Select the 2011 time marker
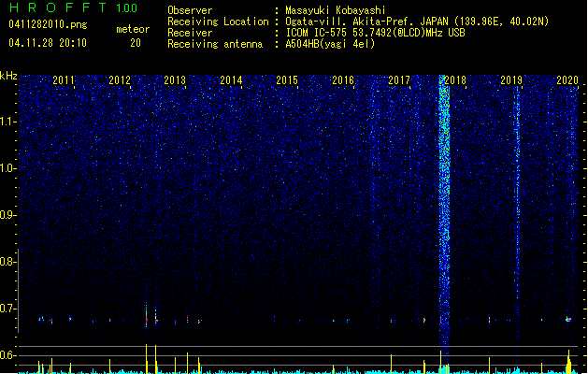This screenshot has width=588, height=374. [x=64, y=80]
